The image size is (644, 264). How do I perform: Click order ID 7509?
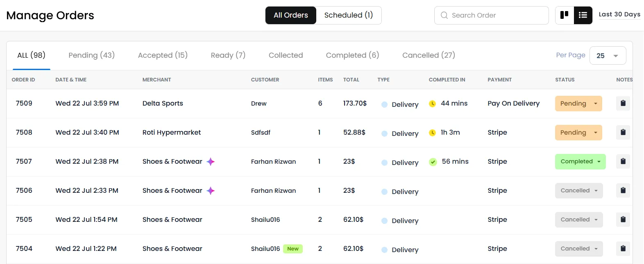[x=24, y=103]
